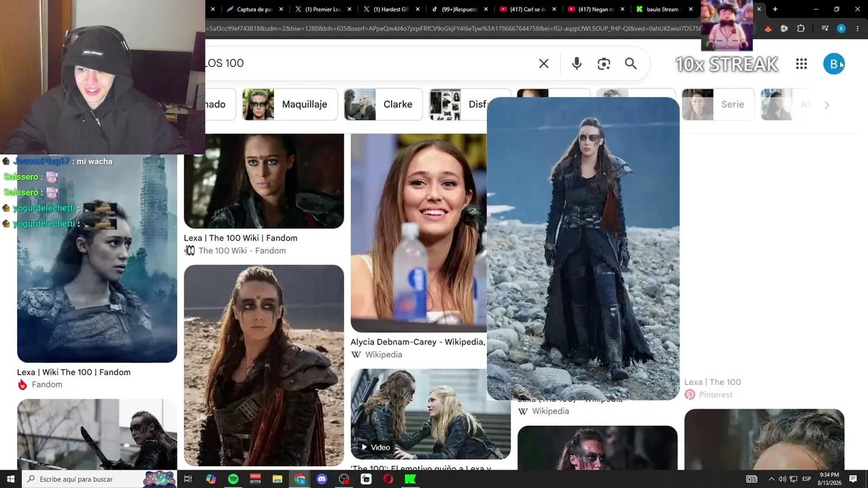Switch to the Carl YouTube tab
The image size is (868, 488).
(x=527, y=9)
